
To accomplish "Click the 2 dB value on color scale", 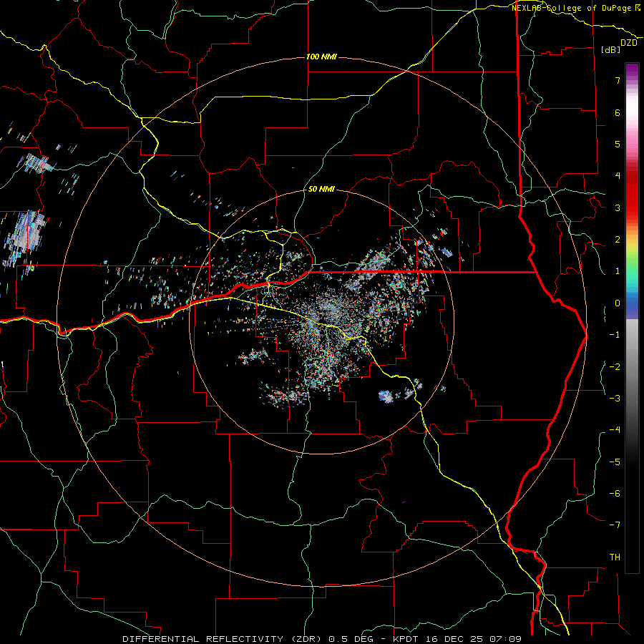I will [x=618, y=240].
